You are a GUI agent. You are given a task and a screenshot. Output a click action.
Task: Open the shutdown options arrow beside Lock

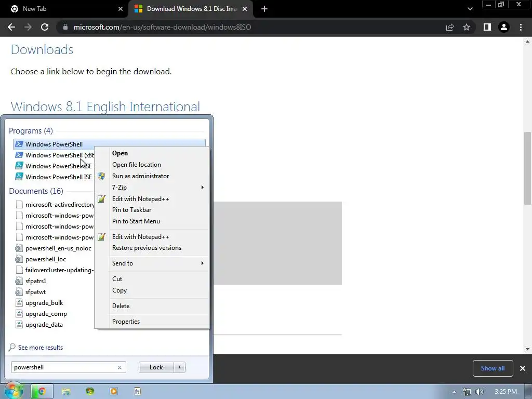179,367
